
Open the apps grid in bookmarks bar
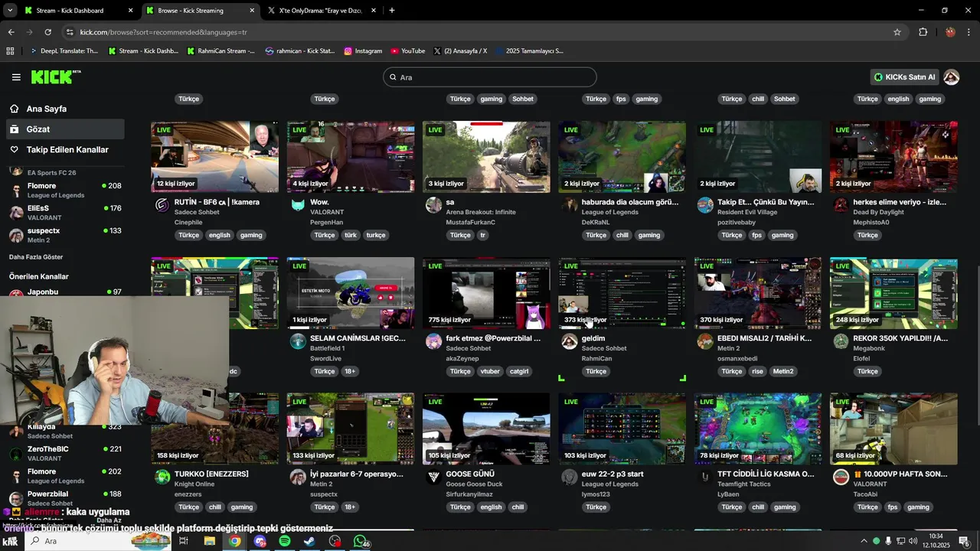(10, 51)
